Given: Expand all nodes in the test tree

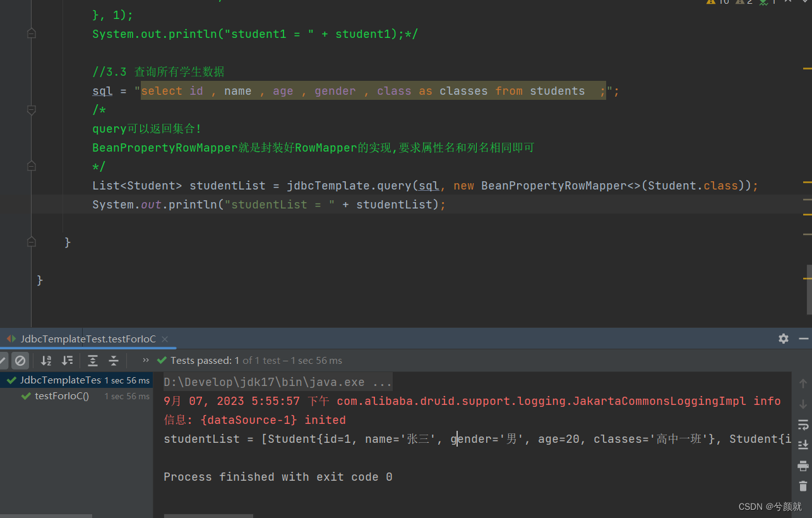Looking at the screenshot, I should (92, 360).
